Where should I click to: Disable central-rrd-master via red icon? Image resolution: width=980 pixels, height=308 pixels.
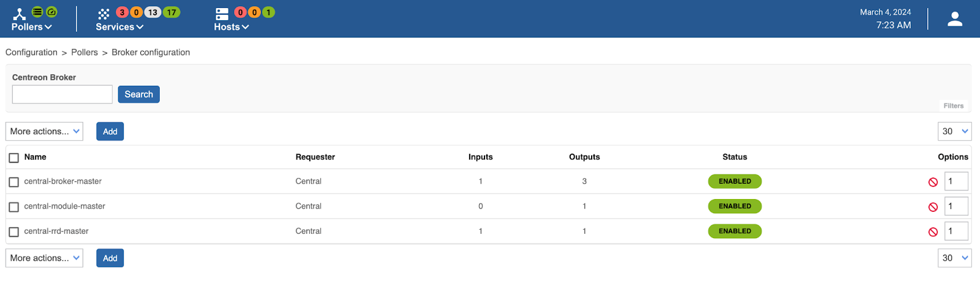[933, 232]
